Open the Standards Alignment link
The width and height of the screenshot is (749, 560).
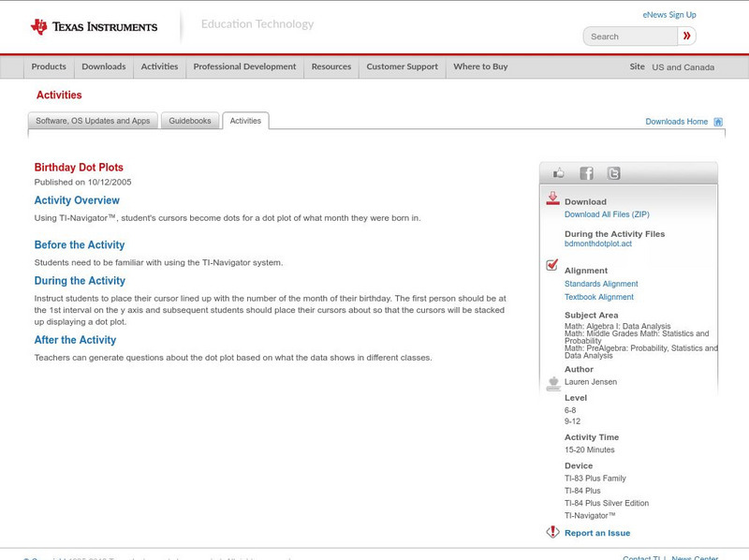[x=601, y=284]
